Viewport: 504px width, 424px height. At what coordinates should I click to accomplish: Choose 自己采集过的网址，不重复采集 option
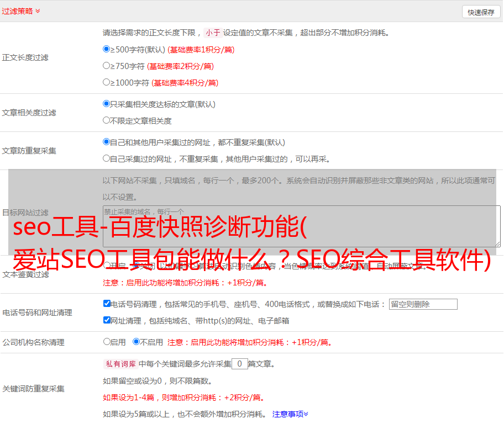point(107,158)
